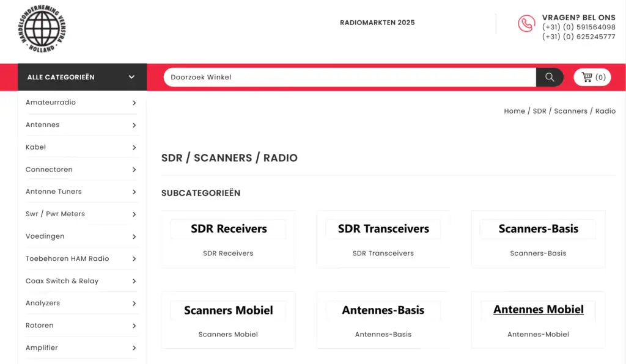Choose Coax Switch & Relay category
The image size is (626, 364).
(x=62, y=282)
